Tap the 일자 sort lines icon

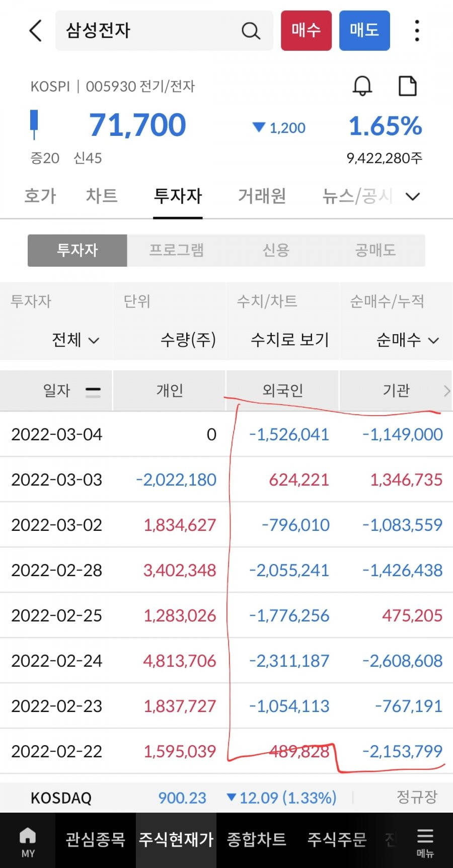click(93, 391)
